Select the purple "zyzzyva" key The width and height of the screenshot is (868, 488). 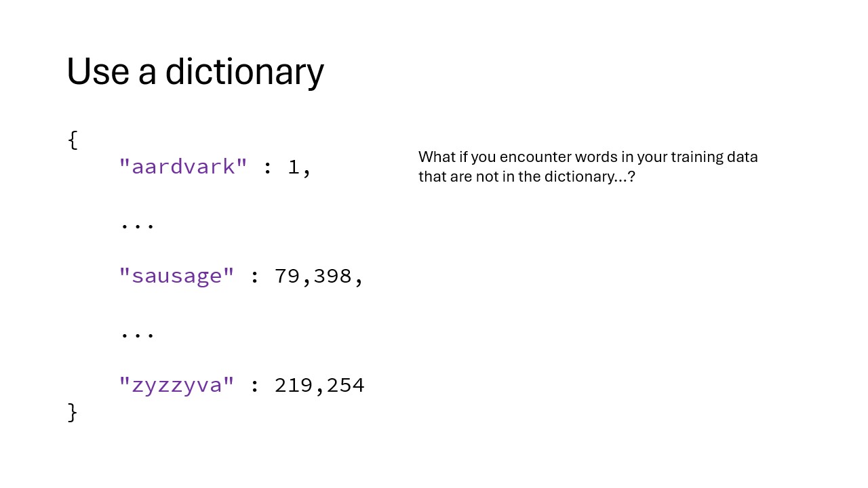click(x=176, y=385)
